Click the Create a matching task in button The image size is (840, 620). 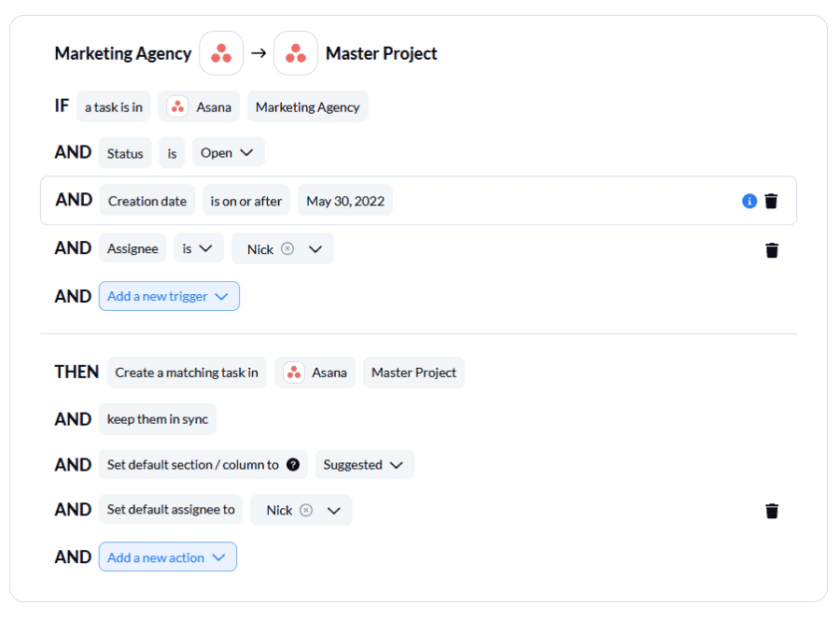(x=186, y=372)
